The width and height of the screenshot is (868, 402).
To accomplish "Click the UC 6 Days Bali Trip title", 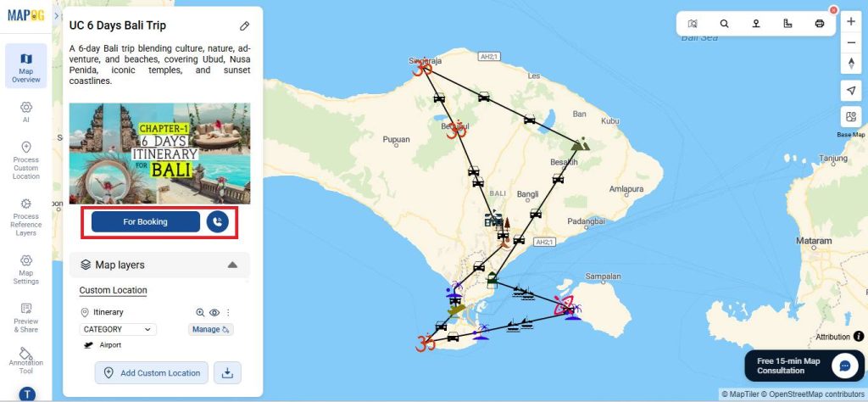I will coord(117,25).
